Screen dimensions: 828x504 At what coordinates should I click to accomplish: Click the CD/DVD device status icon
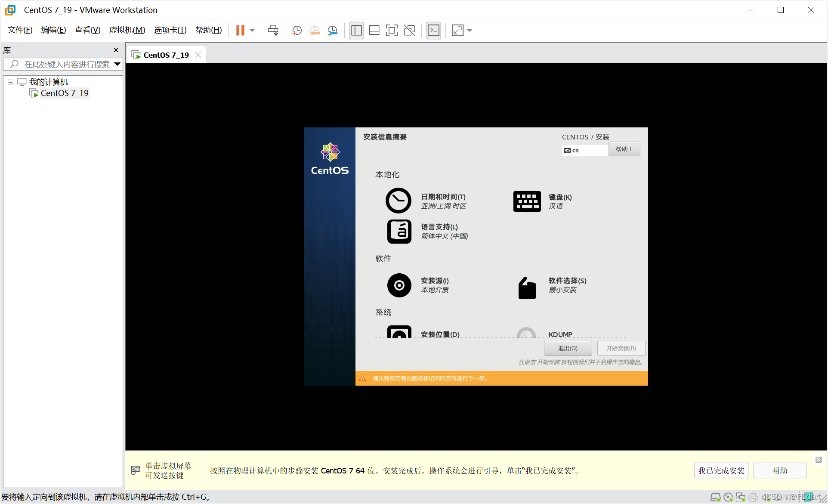[x=728, y=497]
